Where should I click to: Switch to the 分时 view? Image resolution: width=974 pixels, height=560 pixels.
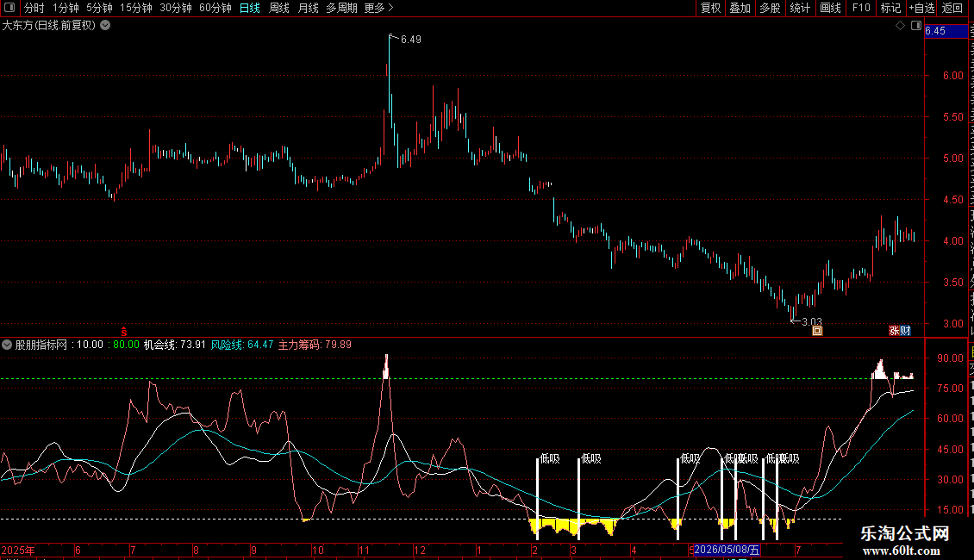coord(34,8)
